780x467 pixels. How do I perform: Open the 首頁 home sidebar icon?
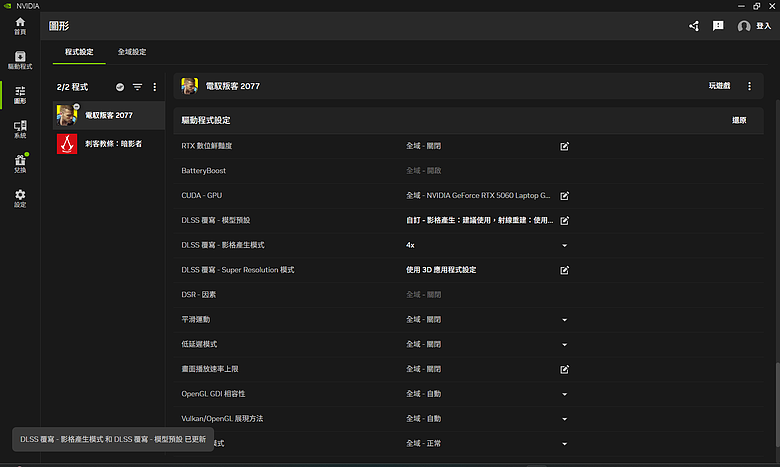click(20, 26)
